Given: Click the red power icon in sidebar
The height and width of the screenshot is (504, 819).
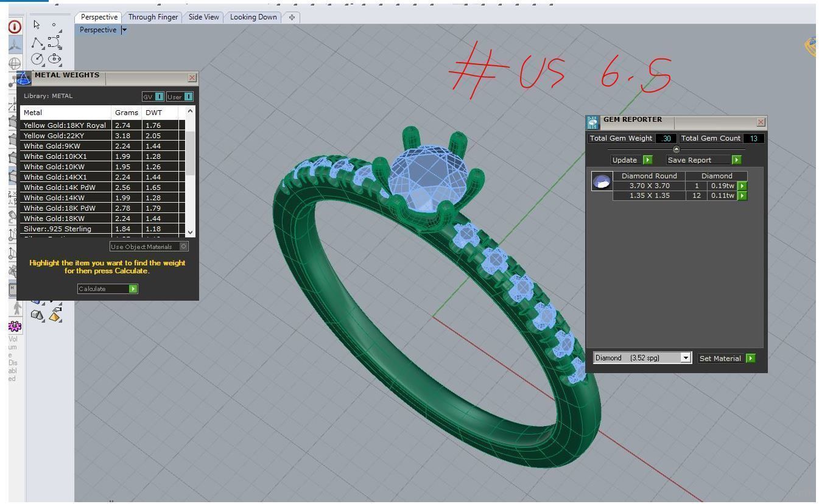Looking at the screenshot, I should (x=15, y=27).
